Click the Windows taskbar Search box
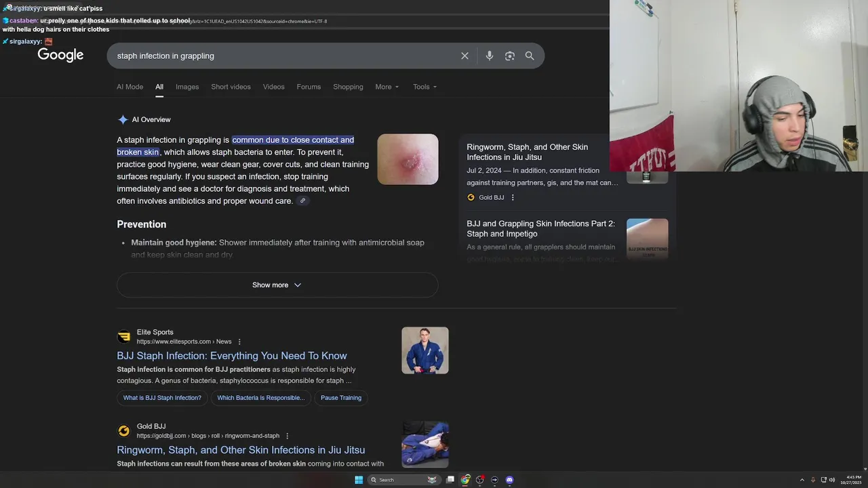The width and height of the screenshot is (868, 488). (x=404, y=480)
